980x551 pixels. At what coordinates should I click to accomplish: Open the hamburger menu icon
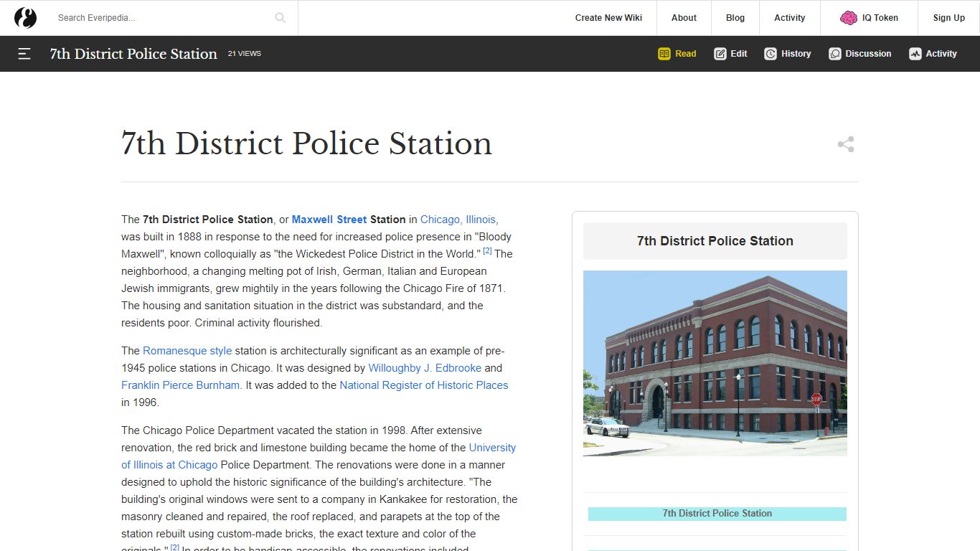pyautogui.click(x=24, y=54)
